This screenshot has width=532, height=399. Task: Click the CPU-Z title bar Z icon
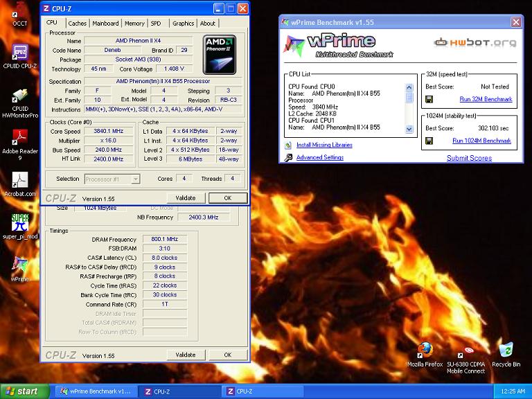(46, 8)
